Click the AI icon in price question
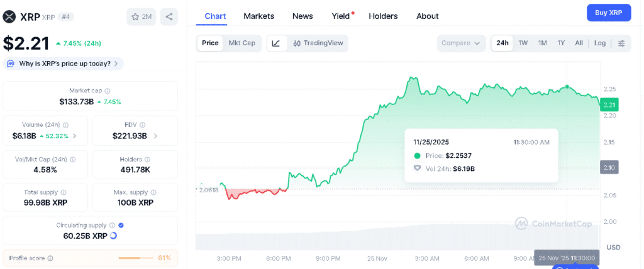Image resolution: width=644 pixels, height=269 pixels. 11,63
